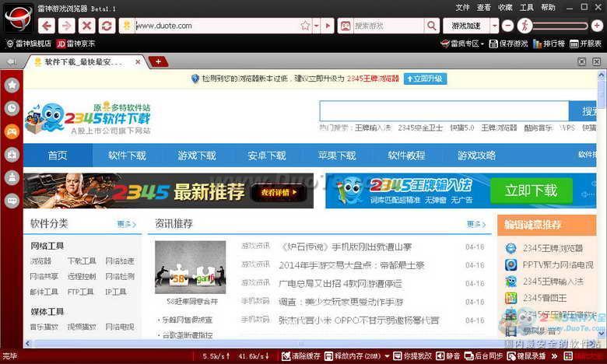Viewport: 607px width, 364px height.
Task: Click the go arrow beside address bar
Action: [x=328, y=26]
